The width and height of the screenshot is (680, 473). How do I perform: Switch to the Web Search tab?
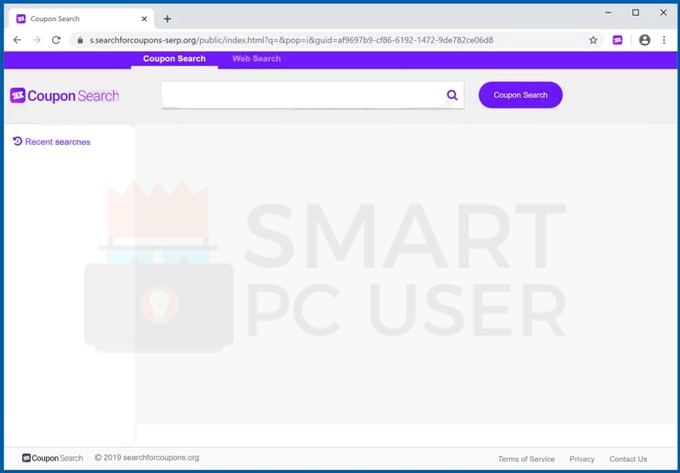(x=256, y=59)
